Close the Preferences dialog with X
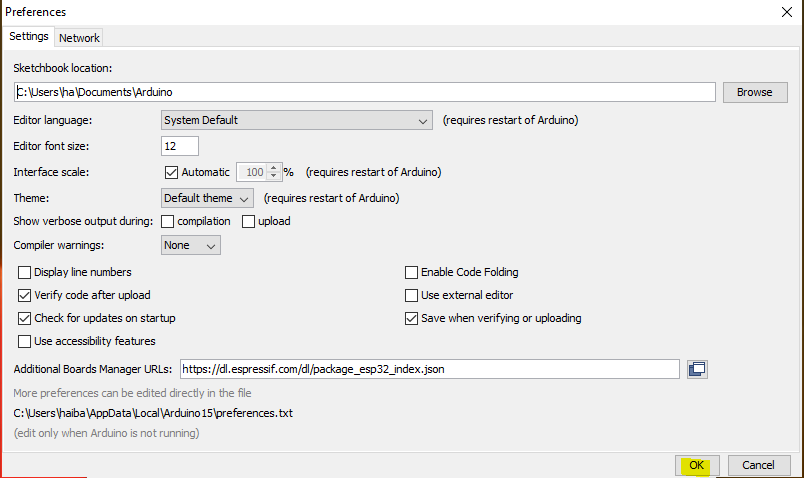The height and width of the screenshot is (478, 804). 787,12
